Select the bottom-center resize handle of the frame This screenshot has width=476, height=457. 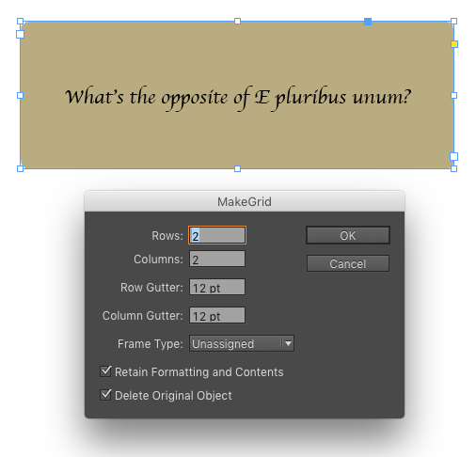pyautogui.click(x=237, y=169)
